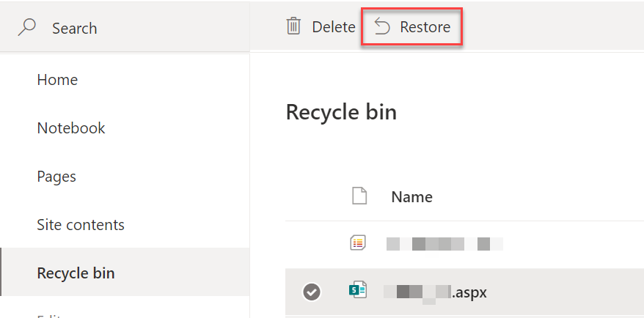Click the file type column icon
This screenshot has width=644, height=318.
(x=359, y=196)
